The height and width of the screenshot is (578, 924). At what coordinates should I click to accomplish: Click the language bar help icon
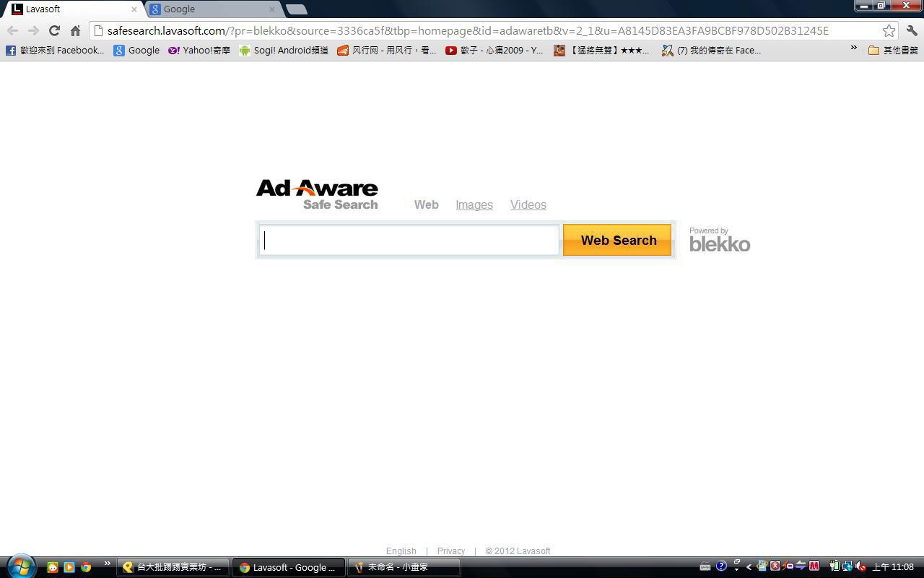click(x=721, y=566)
